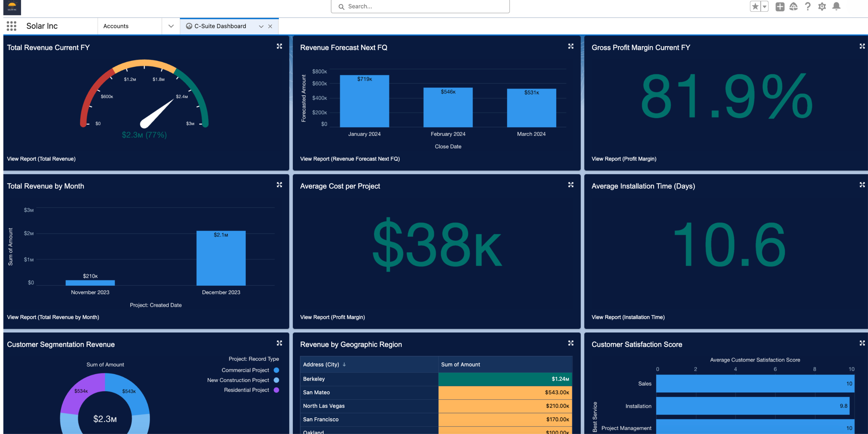This screenshot has width=868, height=434.
Task: Click the $543.00K amount cell
Action: point(505,393)
